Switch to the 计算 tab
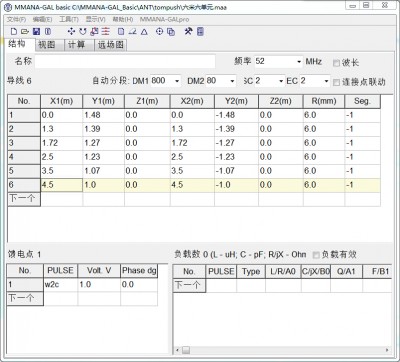This screenshot has height=362, width=400. click(79, 45)
